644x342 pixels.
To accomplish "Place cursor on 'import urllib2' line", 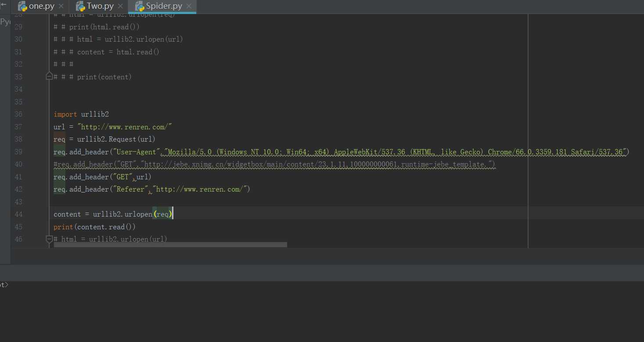I will tap(81, 114).
